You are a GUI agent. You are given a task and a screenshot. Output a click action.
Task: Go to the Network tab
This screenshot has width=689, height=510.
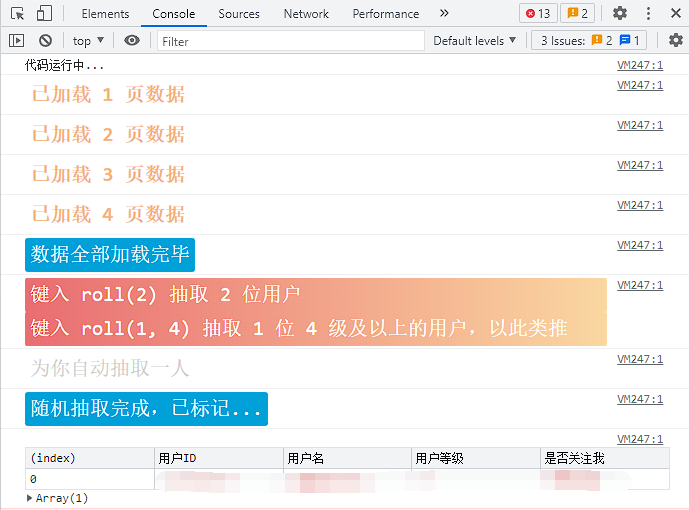306,14
